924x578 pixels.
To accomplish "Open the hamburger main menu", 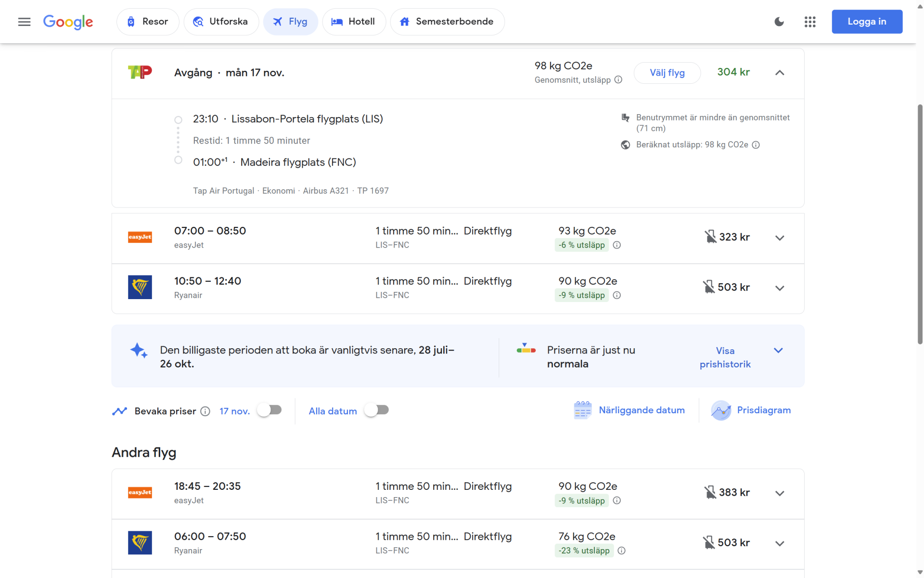I will click(x=24, y=22).
